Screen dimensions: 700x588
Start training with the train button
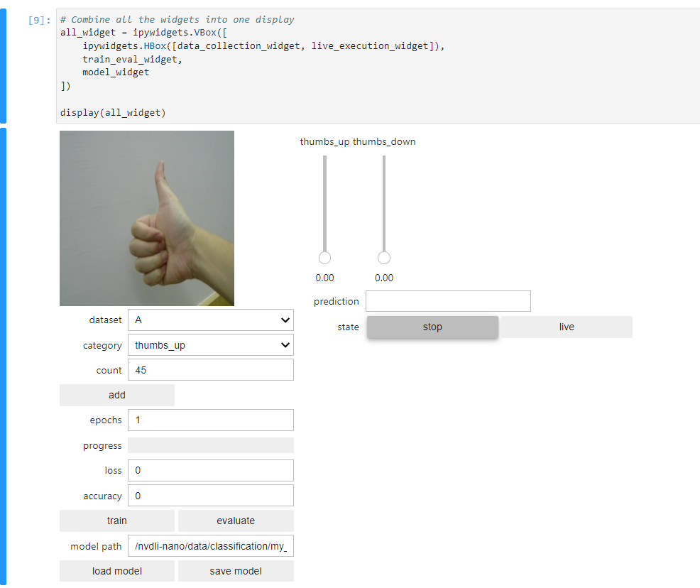click(x=117, y=521)
